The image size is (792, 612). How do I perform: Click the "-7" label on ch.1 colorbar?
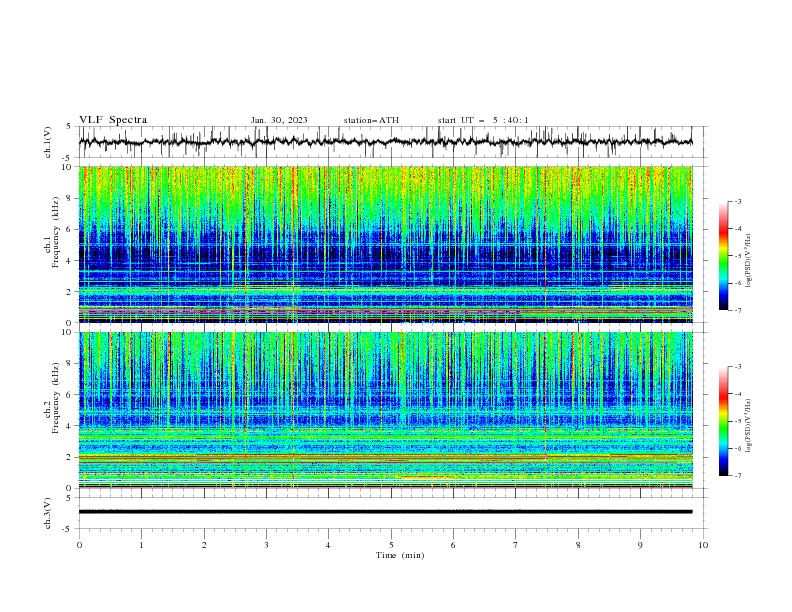coord(737,310)
